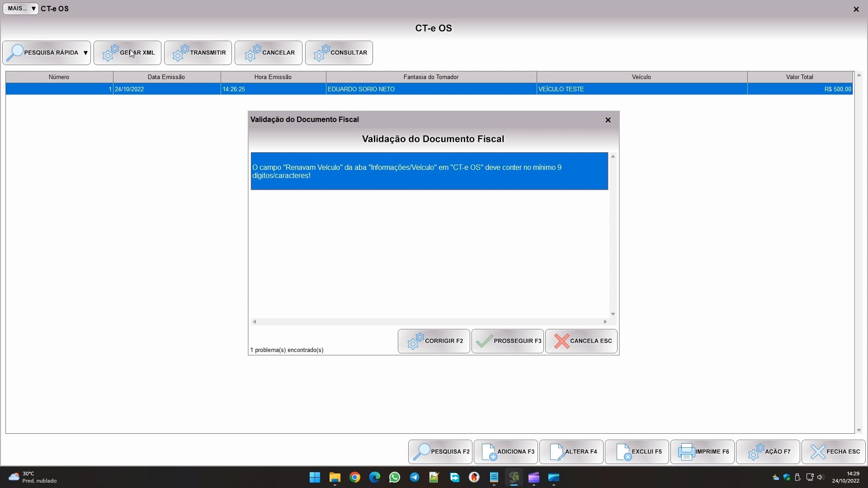Click GERAR XML toolbar button
The height and width of the screenshot is (488, 868).
[127, 53]
